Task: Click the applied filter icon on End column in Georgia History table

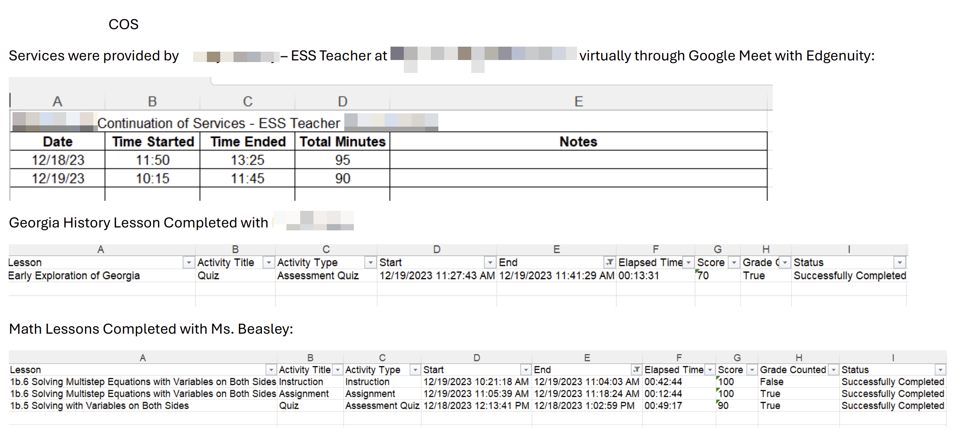Action: coord(609,262)
